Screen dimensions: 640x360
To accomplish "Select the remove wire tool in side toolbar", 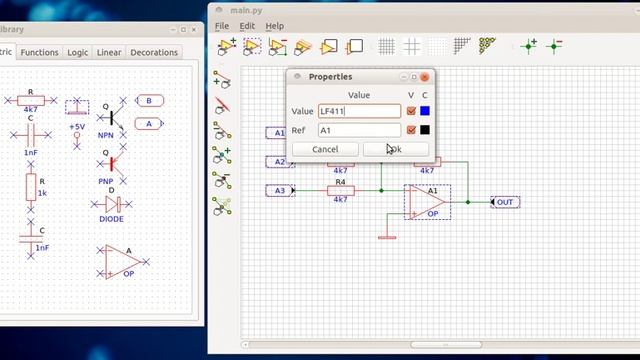I will (x=222, y=131).
